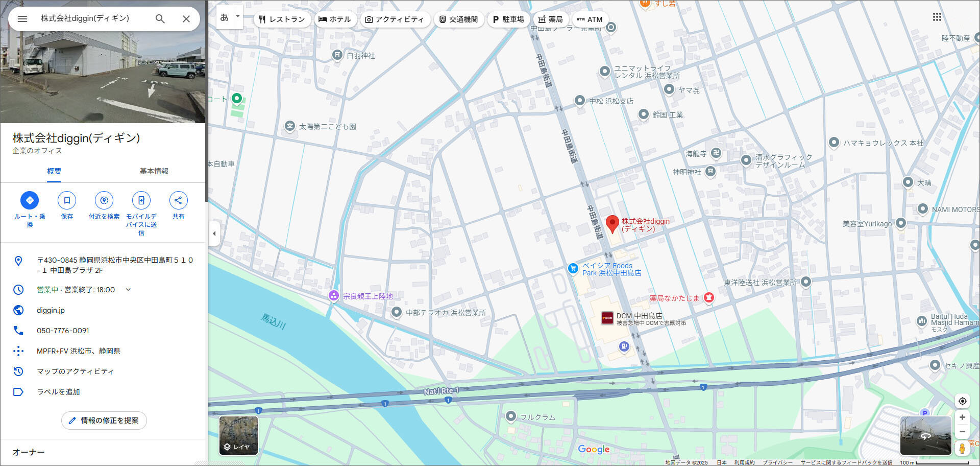980x466 pixels.
Task: Open the place photo at panel top
Action: (x=103, y=77)
